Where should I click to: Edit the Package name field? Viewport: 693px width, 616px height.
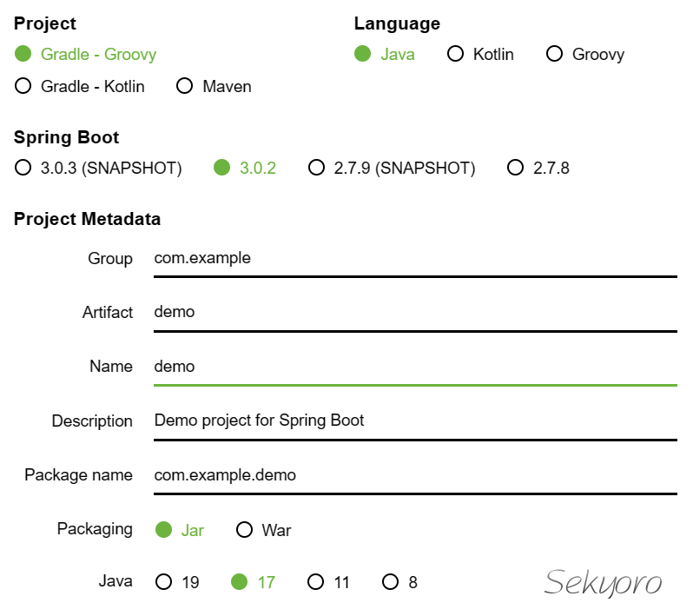tap(415, 474)
